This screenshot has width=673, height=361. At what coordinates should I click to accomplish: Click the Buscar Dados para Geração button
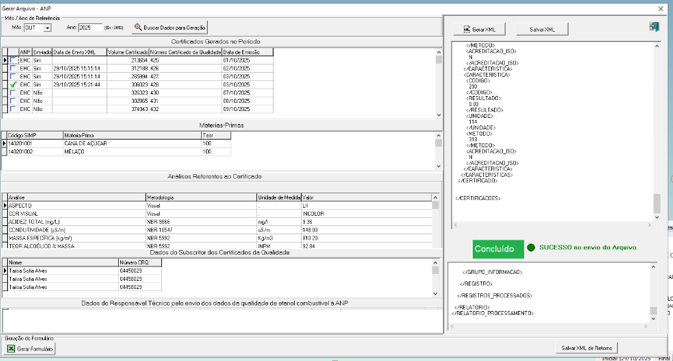pos(170,27)
